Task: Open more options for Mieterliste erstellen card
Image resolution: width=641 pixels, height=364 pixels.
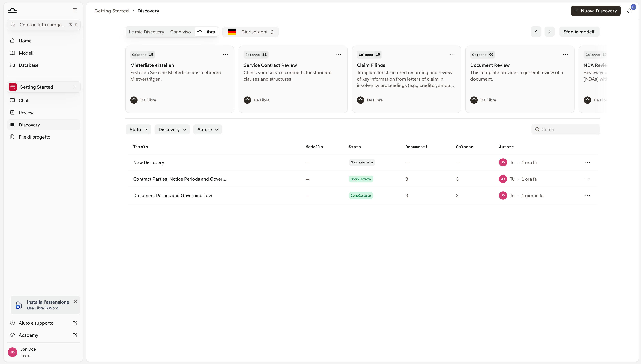Action: click(225, 54)
